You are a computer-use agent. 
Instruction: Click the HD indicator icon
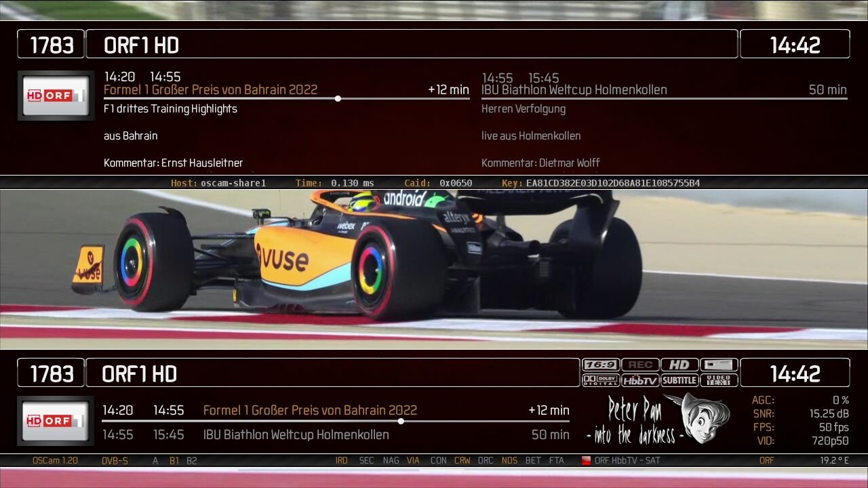(679, 365)
